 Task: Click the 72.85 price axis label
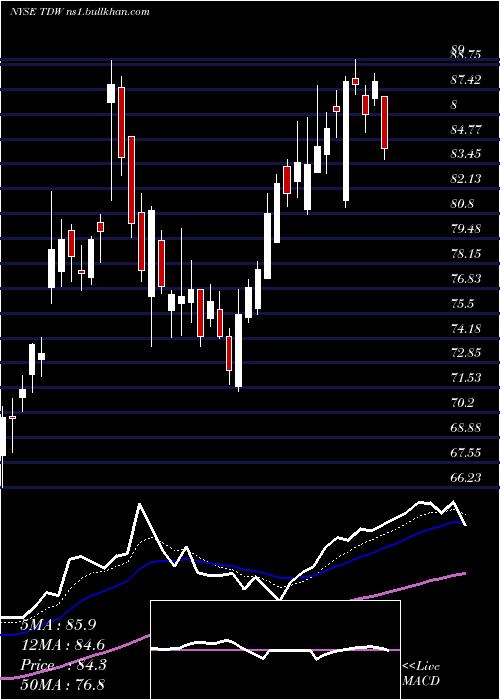click(x=466, y=353)
